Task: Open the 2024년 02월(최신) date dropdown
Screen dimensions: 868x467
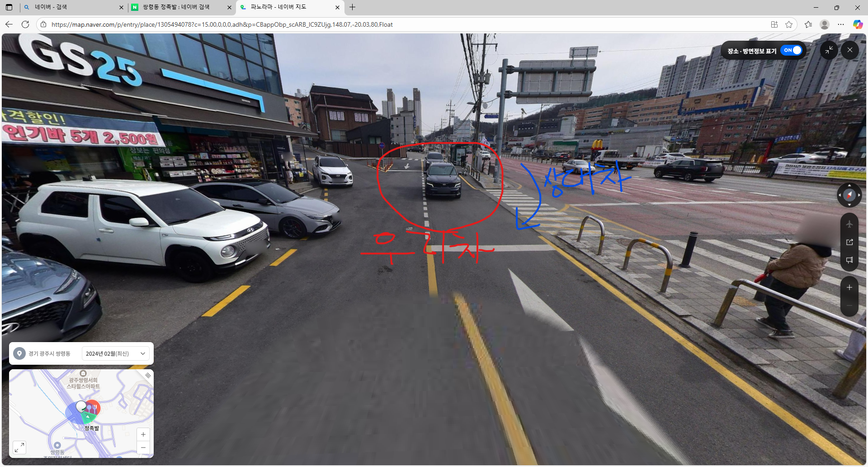Action: [x=115, y=353]
